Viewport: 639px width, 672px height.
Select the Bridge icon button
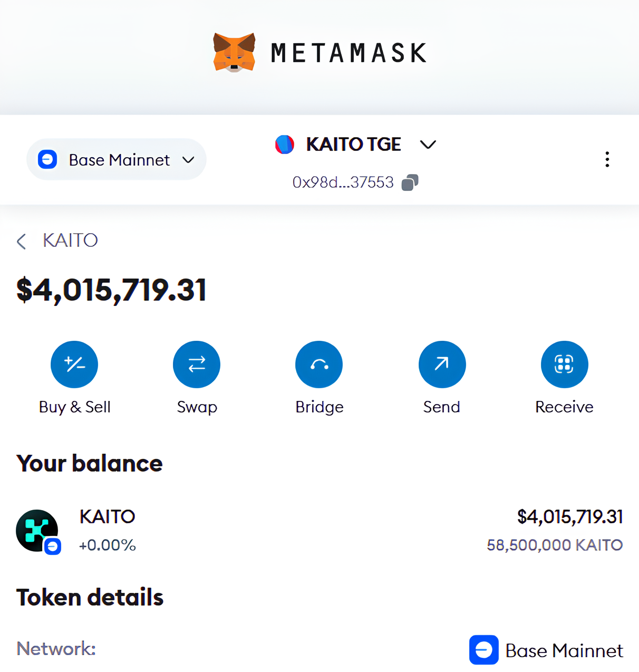(x=319, y=364)
